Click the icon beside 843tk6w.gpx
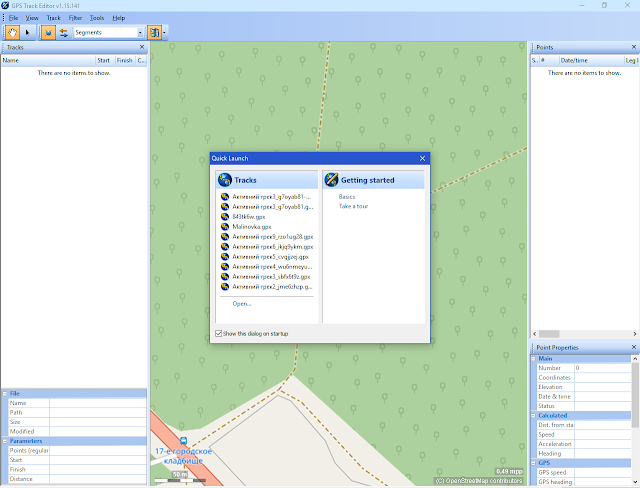This screenshot has width=640, height=488. [225, 217]
